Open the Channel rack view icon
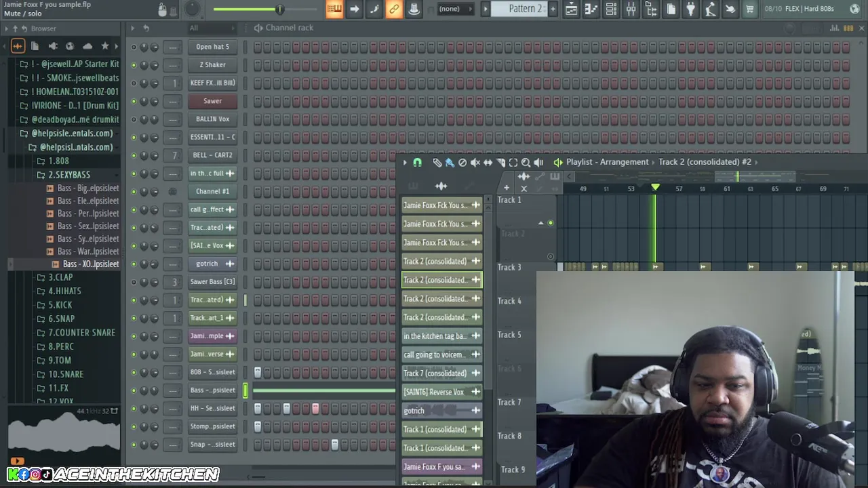 [x=611, y=9]
